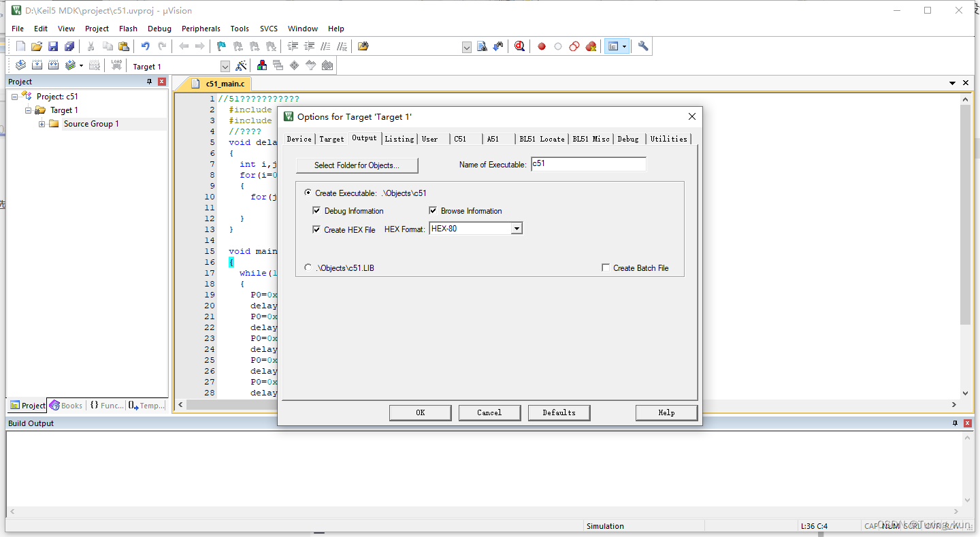The image size is (980, 537).
Task: Click the incremental find icon
Action: [x=499, y=46]
